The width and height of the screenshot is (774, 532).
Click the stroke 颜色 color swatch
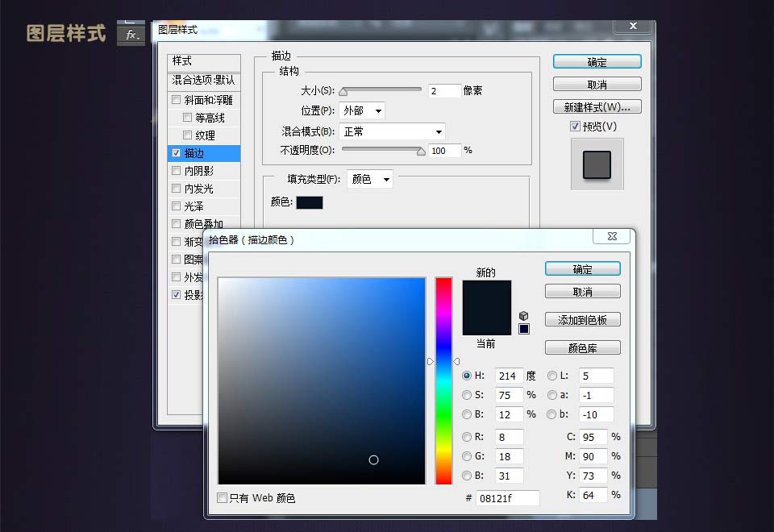click(x=310, y=202)
